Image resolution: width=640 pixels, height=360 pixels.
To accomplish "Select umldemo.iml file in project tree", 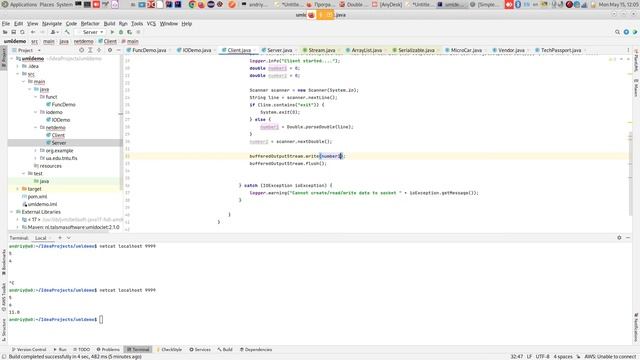I will [x=40, y=204].
